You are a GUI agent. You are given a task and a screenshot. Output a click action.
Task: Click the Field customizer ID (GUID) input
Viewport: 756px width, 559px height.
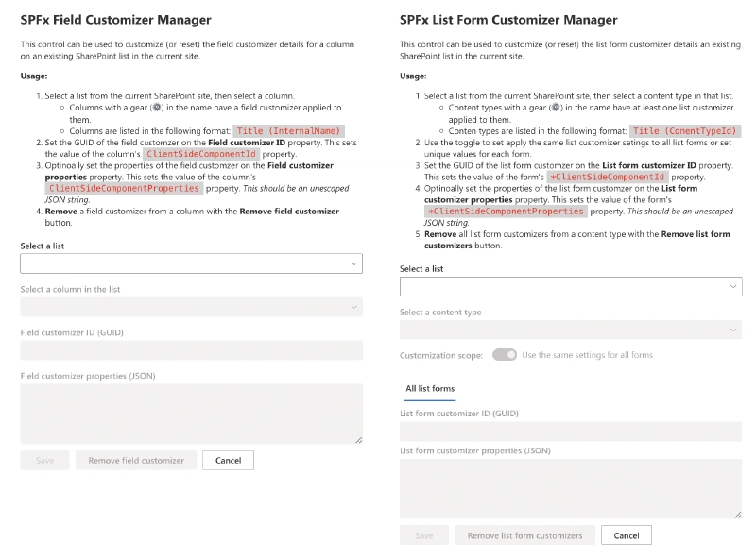[x=191, y=350]
